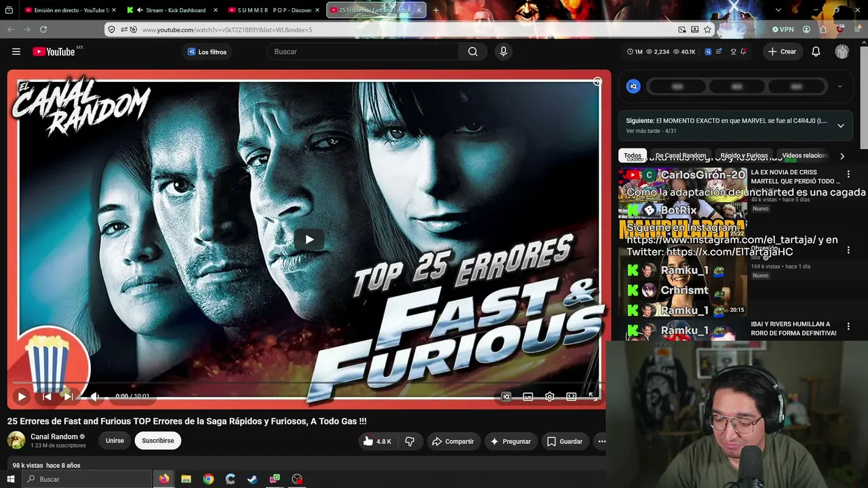Dislike the video with thumbs down

click(410, 441)
